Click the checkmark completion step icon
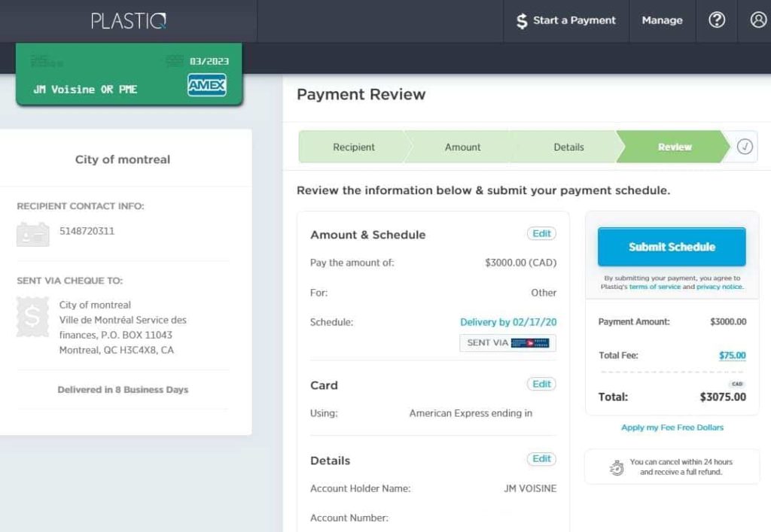Viewport: 771px width, 532px height. [745, 147]
